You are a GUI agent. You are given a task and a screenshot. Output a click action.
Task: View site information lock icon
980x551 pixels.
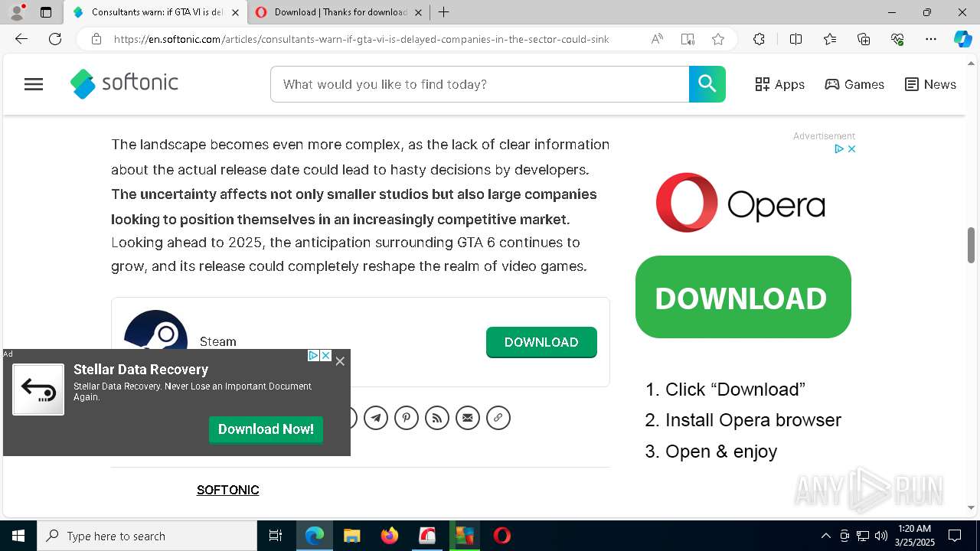(96, 39)
